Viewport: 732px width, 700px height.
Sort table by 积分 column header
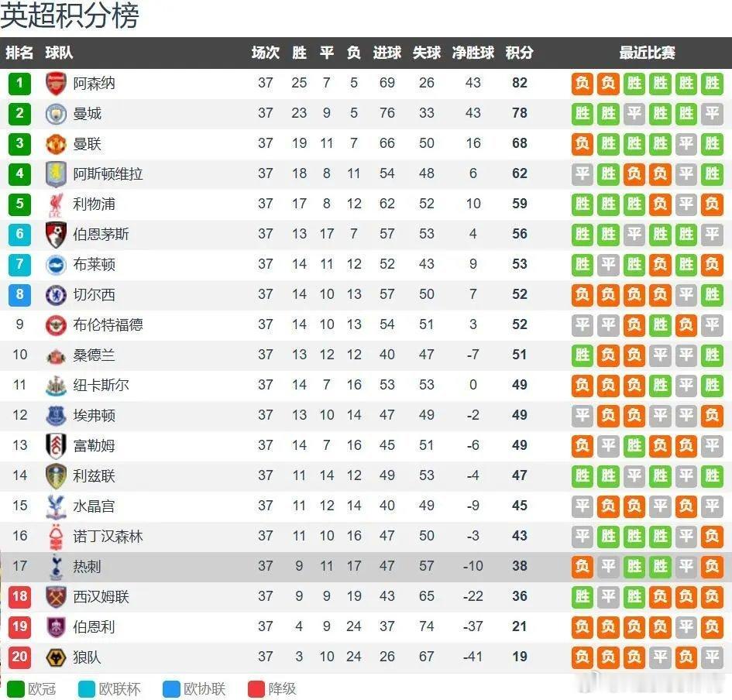click(x=519, y=52)
